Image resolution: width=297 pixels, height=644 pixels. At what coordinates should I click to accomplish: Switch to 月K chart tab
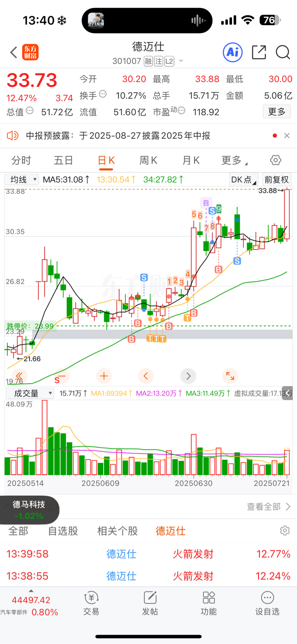point(191,160)
